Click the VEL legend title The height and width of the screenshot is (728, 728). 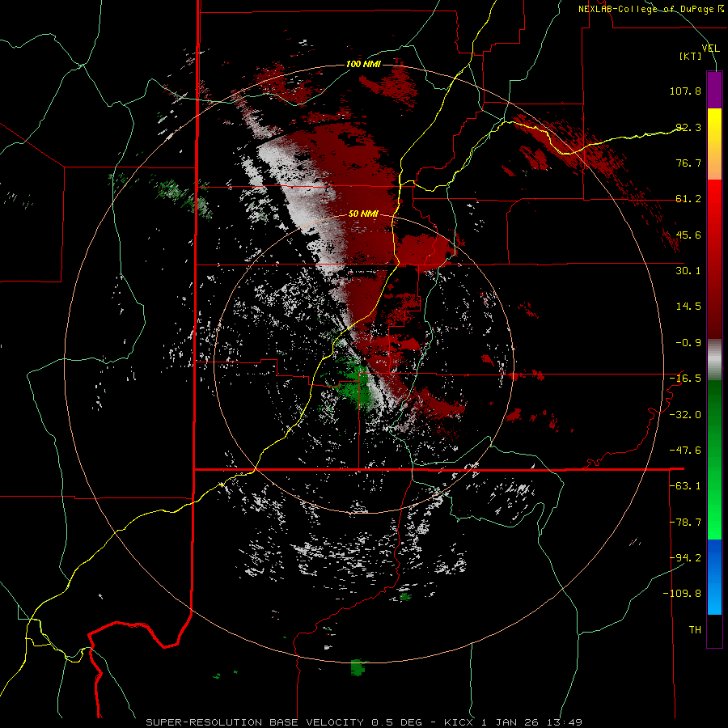coord(710,49)
